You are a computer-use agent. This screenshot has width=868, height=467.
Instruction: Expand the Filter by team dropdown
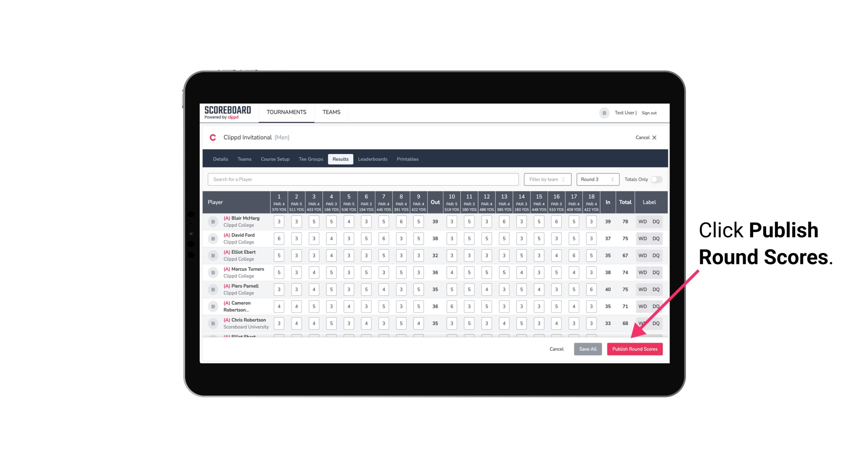coord(547,179)
